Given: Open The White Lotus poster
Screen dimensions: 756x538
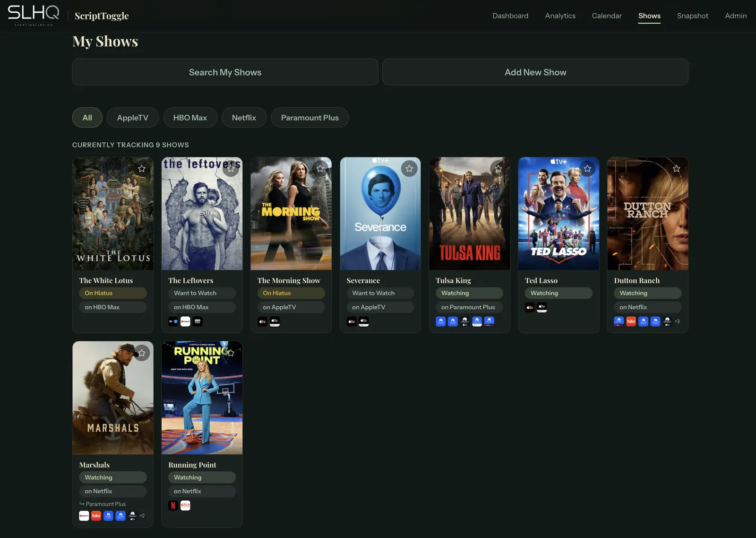Looking at the screenshot, I should tap(113, 214).
